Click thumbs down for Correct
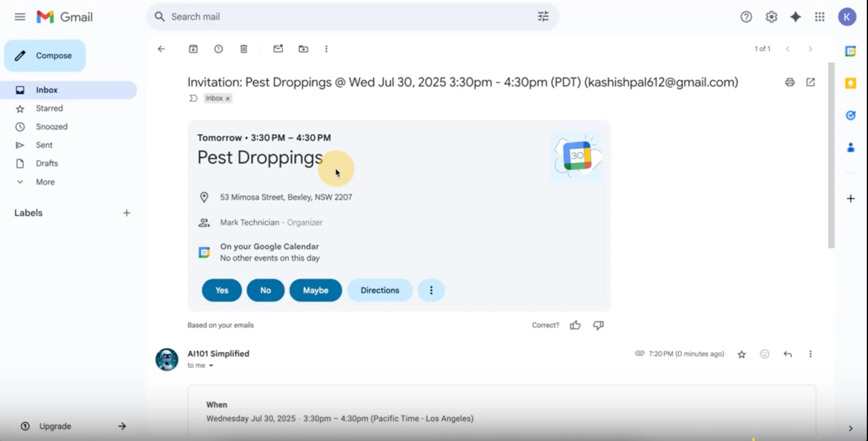The width and height of the screenshot is (868, 441). [x=598, y=325]
